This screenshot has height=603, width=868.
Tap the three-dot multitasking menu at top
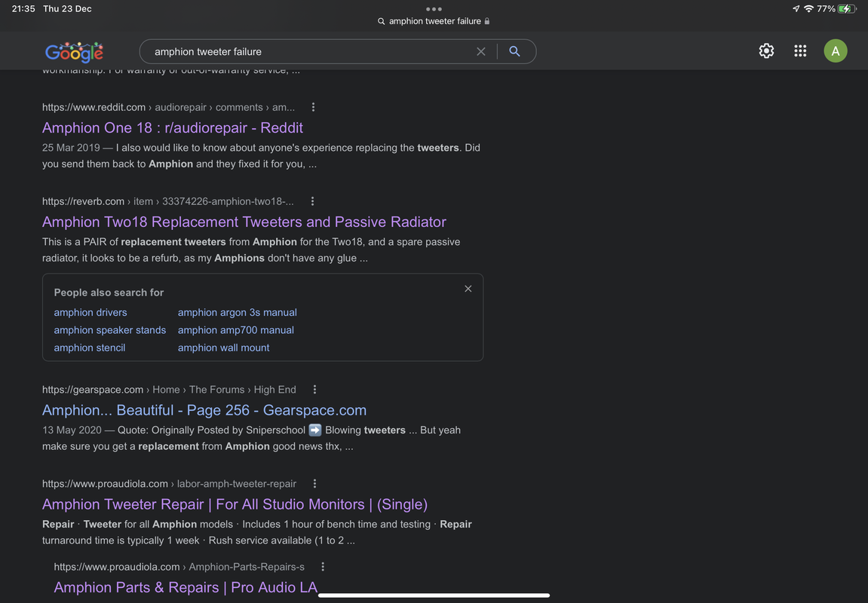434,9
